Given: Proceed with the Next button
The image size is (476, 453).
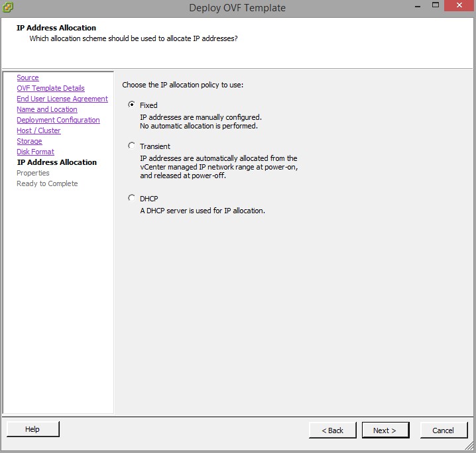Looking at the screenshot, I should [385, 430].
